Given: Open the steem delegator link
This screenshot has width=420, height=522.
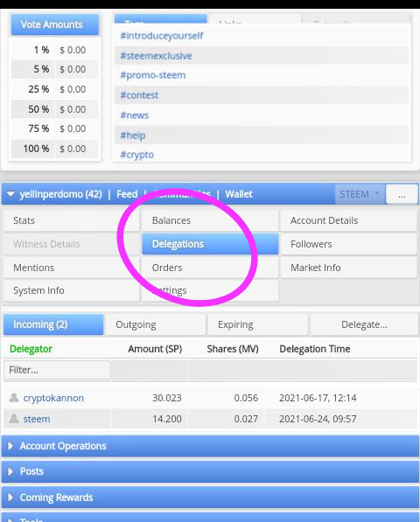Looking at the screenshot, I should [37, 419].
